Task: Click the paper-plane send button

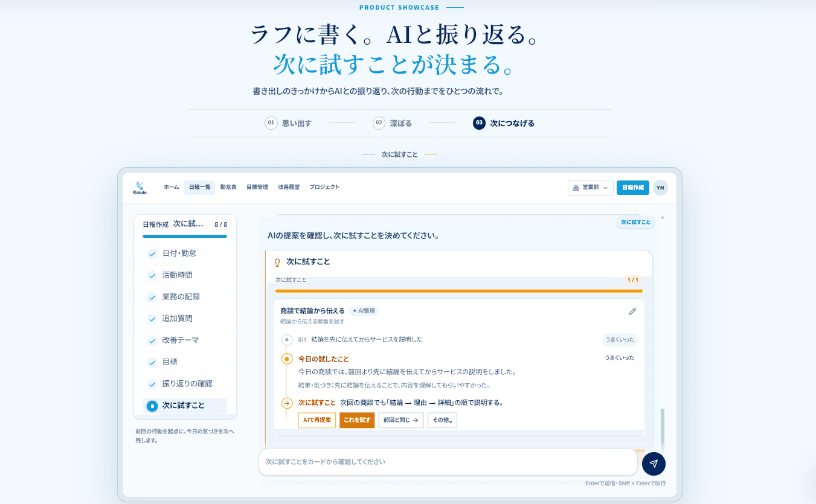Action: click(x=654, y=464)
